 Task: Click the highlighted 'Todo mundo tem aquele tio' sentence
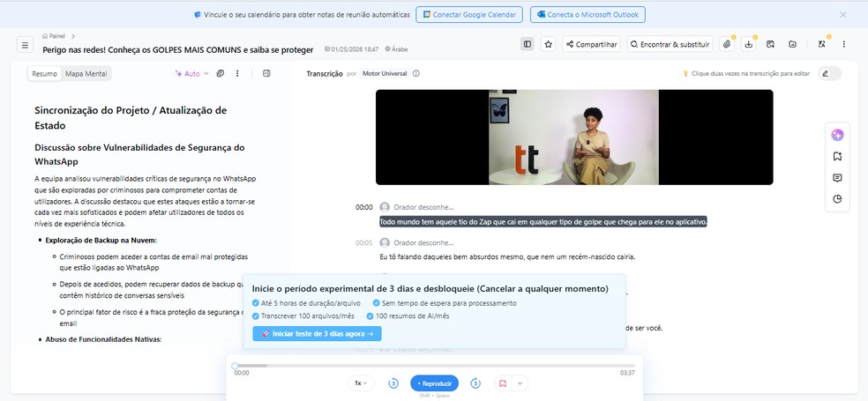(x=543, y=222)
